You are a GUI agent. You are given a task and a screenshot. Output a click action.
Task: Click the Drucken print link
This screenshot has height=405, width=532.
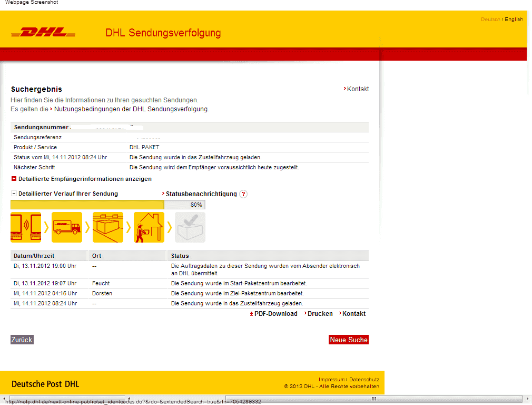[318, 314]
